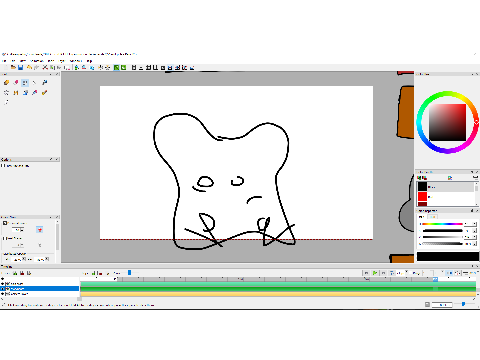Select the pink Eraser tool

[16, 83]
